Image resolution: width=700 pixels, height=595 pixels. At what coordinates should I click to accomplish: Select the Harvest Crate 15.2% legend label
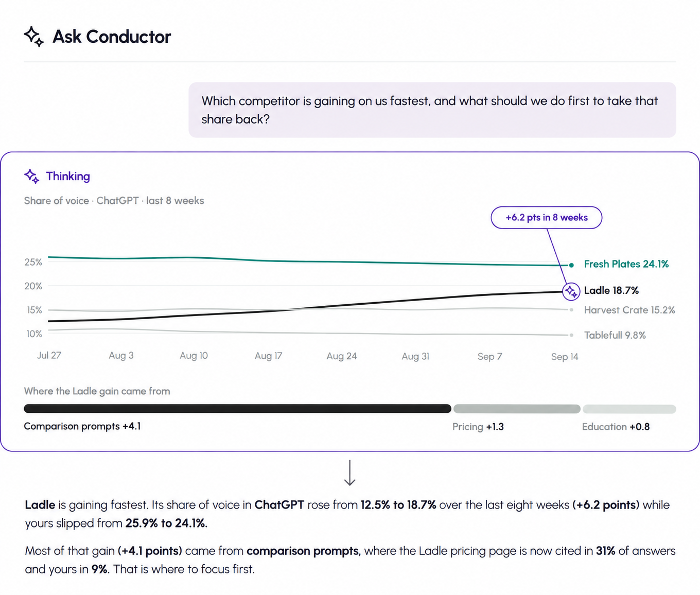click(629, 310)
